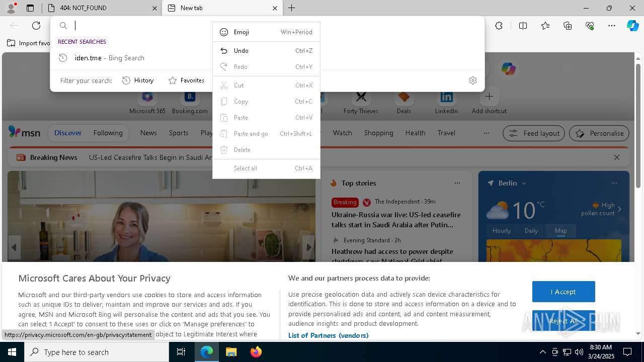Viewport: 644px width, 362px height.
Task: Open Firefox from the taskbar
Action: pos(256,352)
